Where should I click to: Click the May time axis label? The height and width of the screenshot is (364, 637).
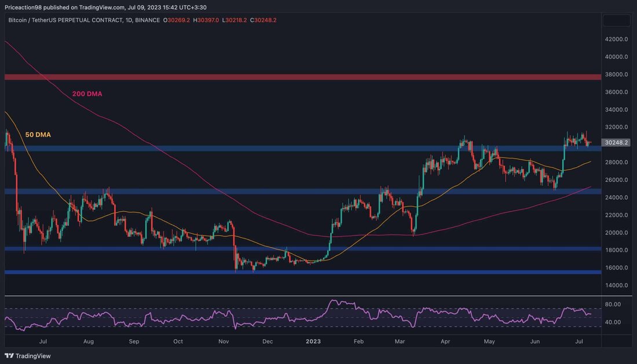[489, 341]
